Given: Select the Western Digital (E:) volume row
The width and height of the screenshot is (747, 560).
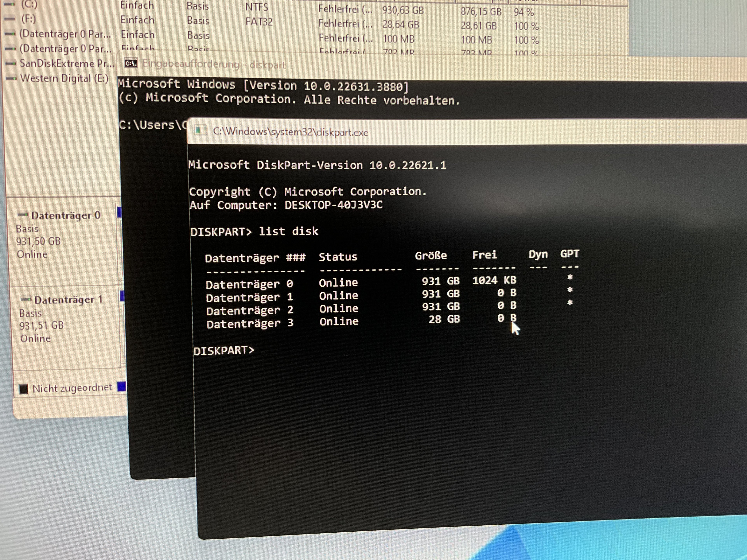Looking at the screenshot, I should (64, 78).
